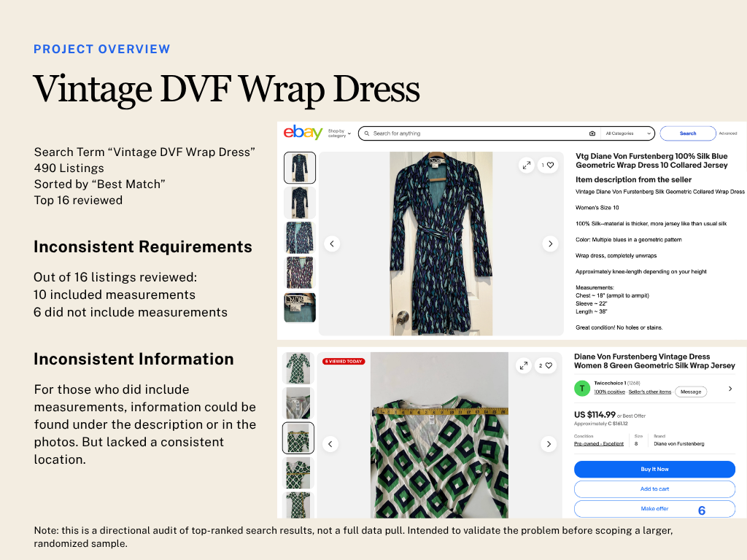747x560 pixels.
Task: Select DVF label tag thumbnail
Action: (300, 307)
